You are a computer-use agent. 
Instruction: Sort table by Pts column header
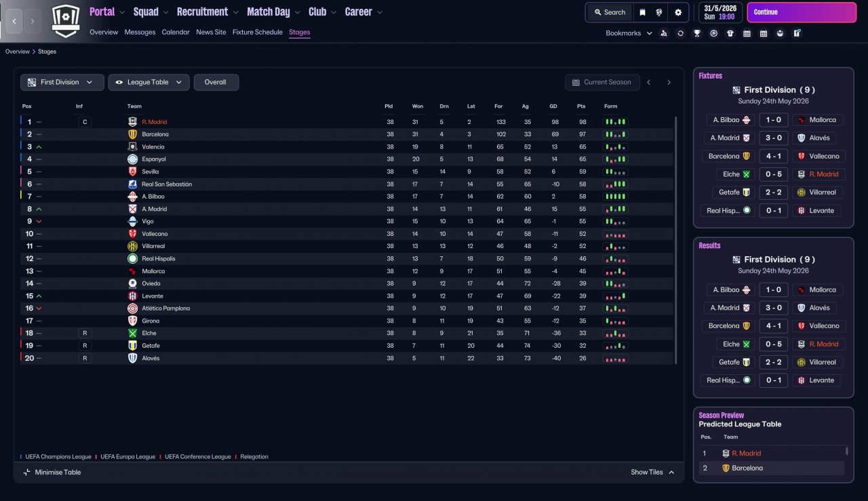click(x=581, y=106)
